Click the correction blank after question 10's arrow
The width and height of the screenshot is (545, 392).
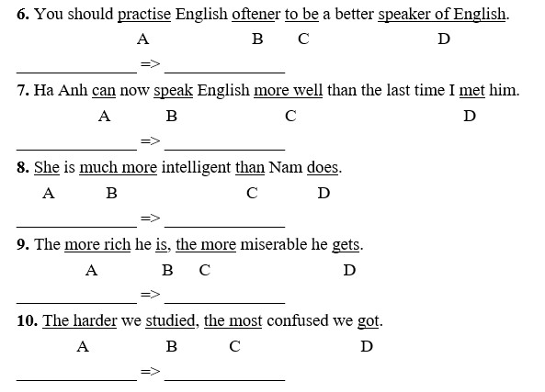225,380
